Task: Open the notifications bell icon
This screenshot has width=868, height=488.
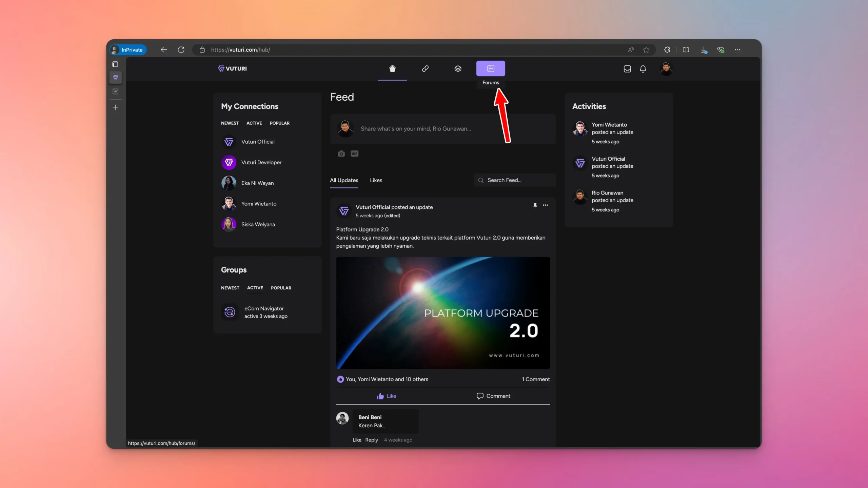Action: tap(643, 69)
